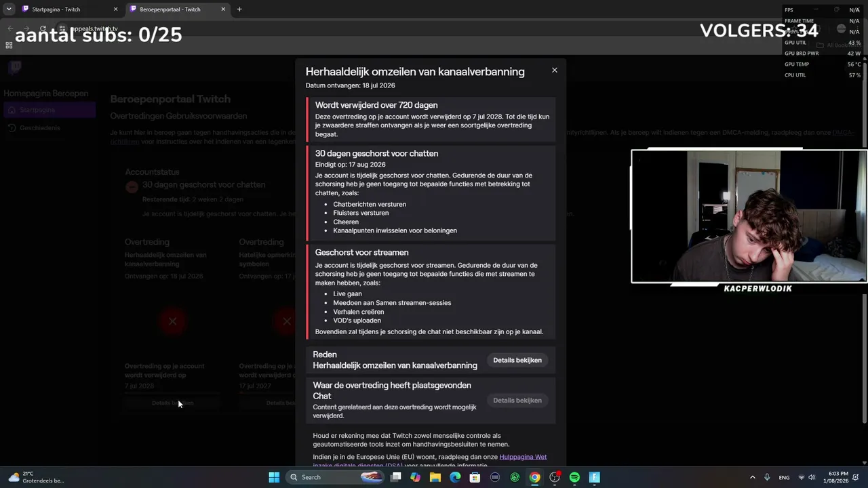Open a new browser tab
Screen dimensions: 868x488
239,9
